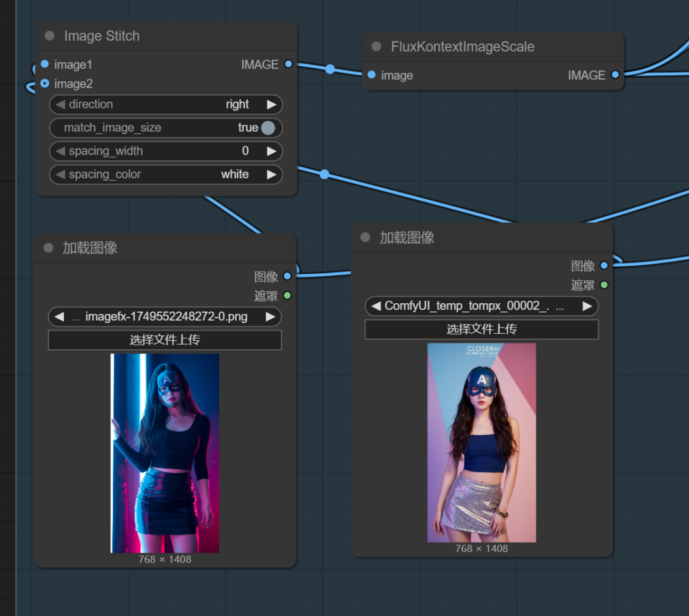Select the neon-lit woman preview image
This screenshot has width=689, height=616.
click(x=165, y=453)
